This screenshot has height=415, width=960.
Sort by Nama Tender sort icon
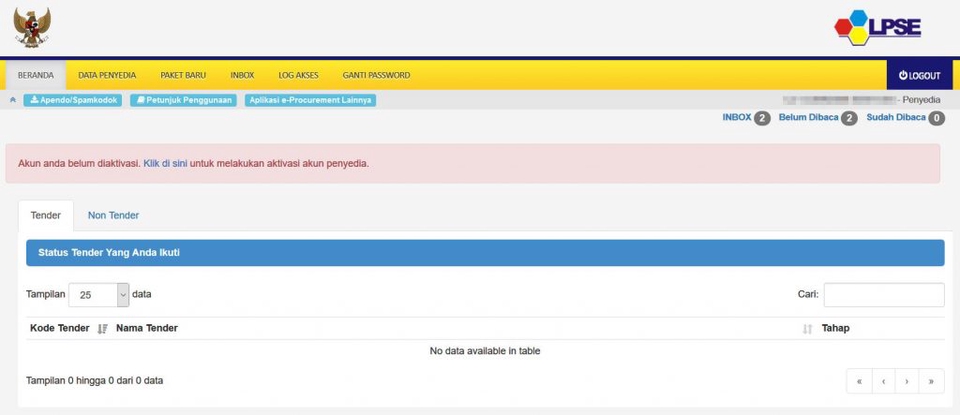[x=807, y=329]
